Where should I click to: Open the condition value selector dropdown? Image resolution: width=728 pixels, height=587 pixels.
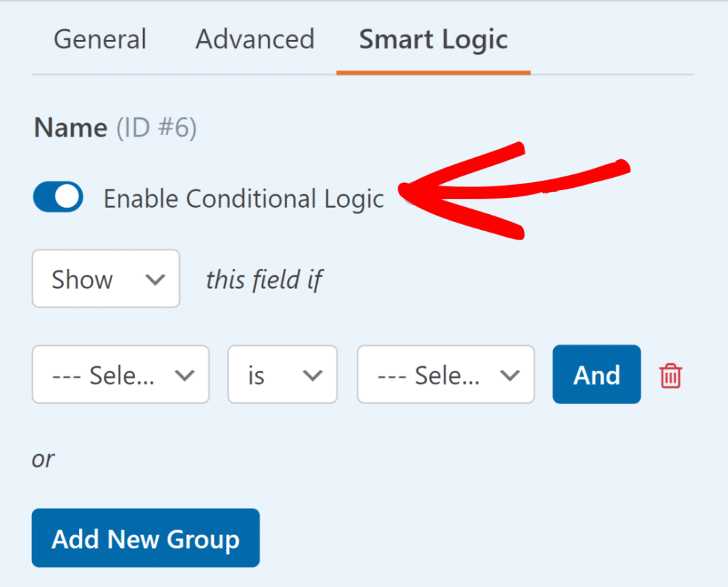[445, 374]
